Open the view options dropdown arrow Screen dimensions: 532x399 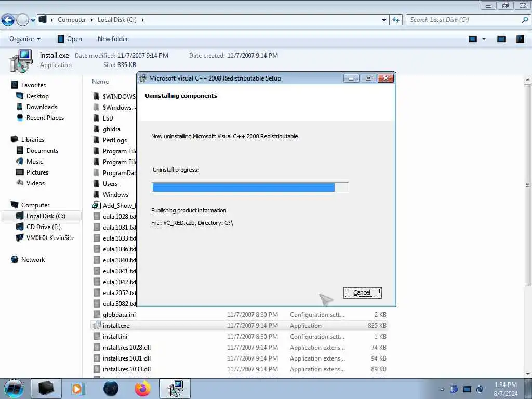[484, 39]
